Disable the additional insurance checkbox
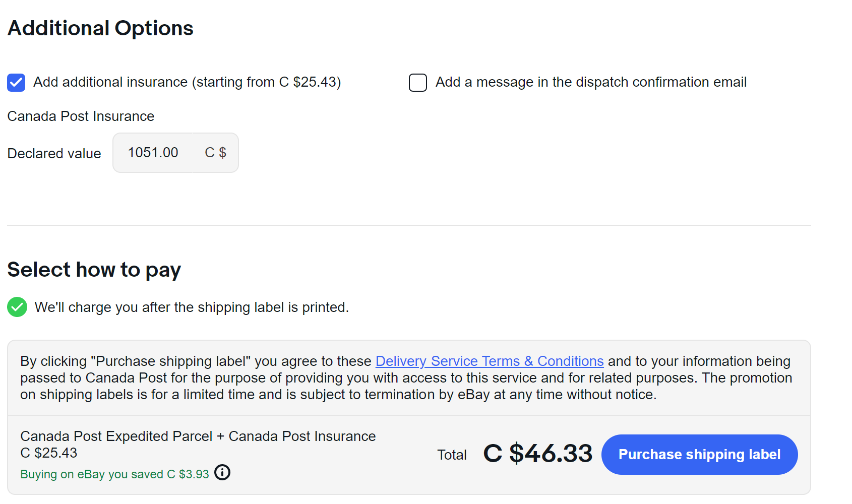Image resolution: width=852 pixels, height=504 pixels. pos(16,82)
